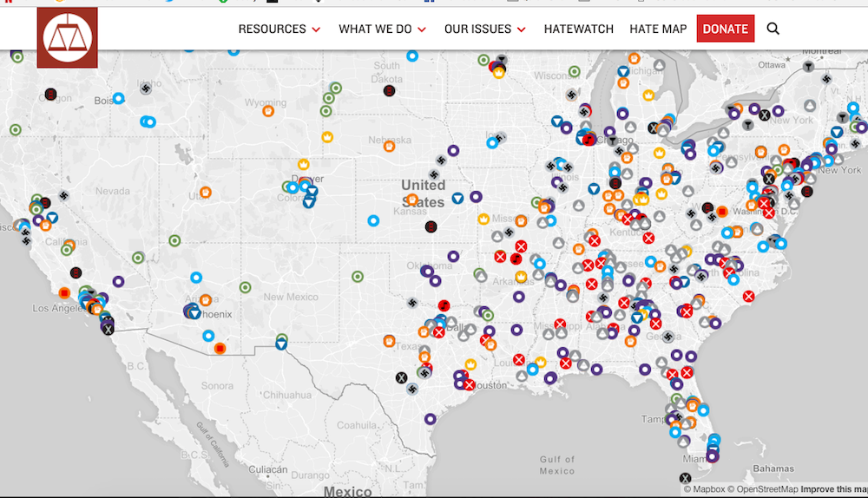The image size is (868, 498).
Task: Open the Hatewatch menu item
Action: coord(578,29)
